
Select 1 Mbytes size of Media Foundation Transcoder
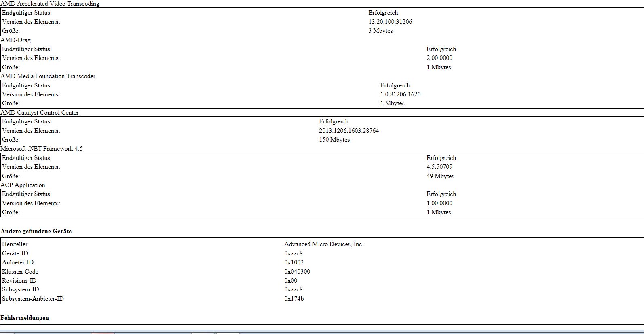[x=392, y=103]
